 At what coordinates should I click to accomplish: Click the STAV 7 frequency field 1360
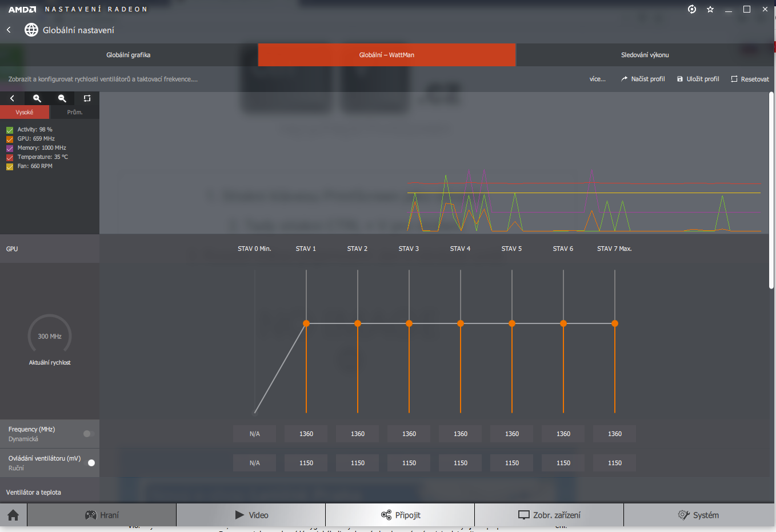(x=615, y=434)
